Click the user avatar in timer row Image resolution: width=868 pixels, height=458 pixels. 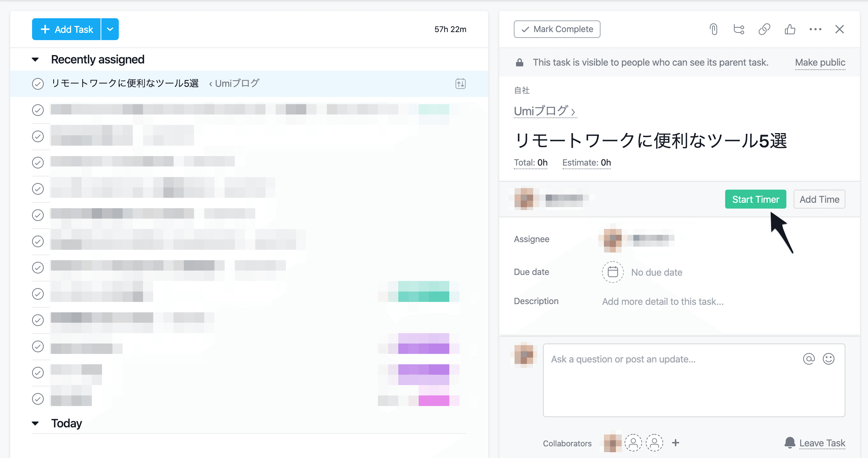pos(524,199)
